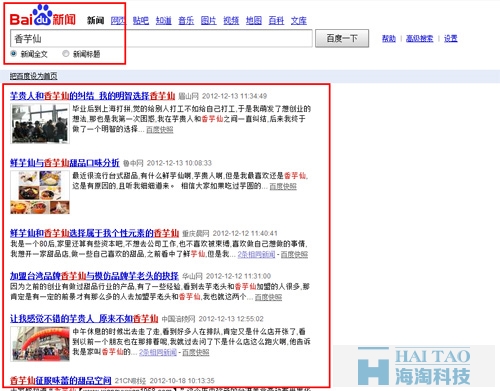This screenshot has width=500, height=391.
Task: Open the 知道 tab
Action: pyautogui.click(x=164, y=21)
